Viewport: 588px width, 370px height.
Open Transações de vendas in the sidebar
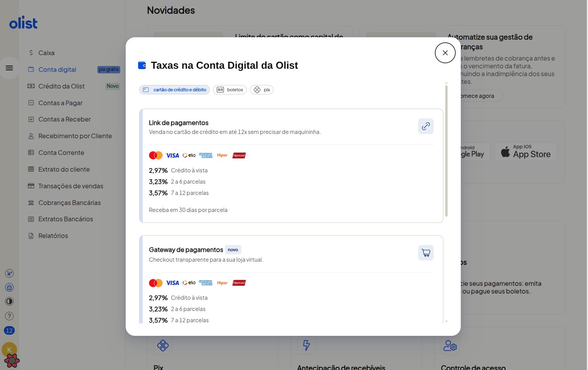71,186
